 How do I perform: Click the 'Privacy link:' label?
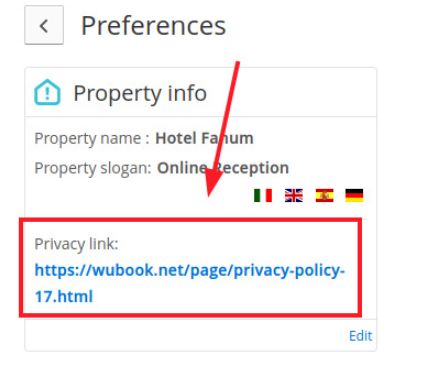pos(76,244)
